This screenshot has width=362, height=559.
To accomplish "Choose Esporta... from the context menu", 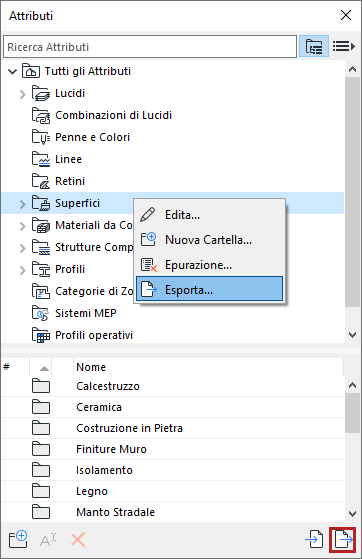I will 209,289.
